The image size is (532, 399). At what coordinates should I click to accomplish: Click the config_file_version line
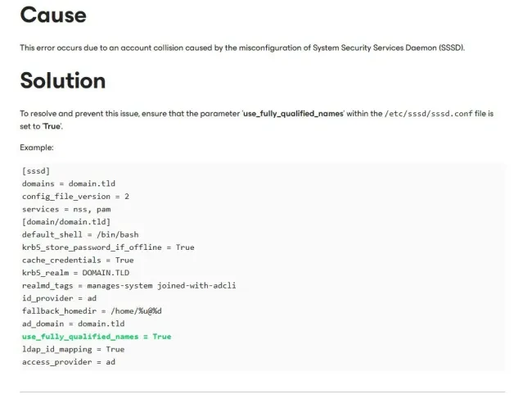point(75,197)
